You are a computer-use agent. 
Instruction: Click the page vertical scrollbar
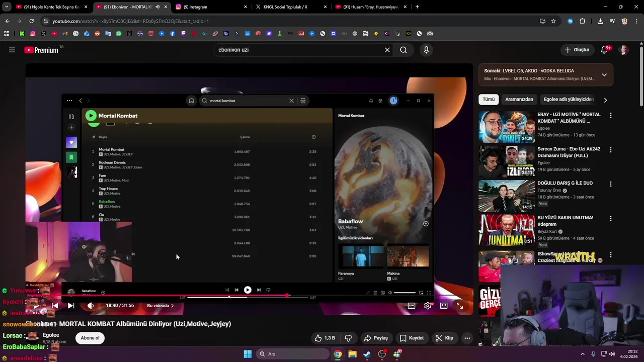click(x=641, y=75)
